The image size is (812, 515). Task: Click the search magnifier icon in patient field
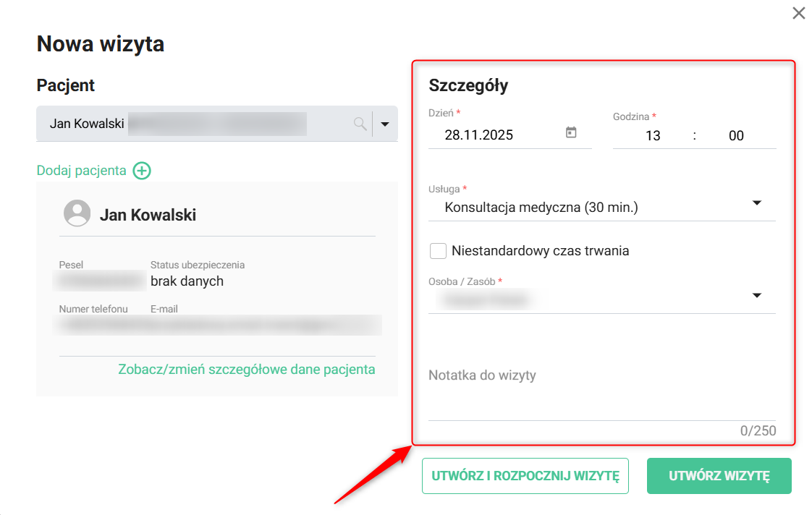pyautogui.click(x=360, y=124)
